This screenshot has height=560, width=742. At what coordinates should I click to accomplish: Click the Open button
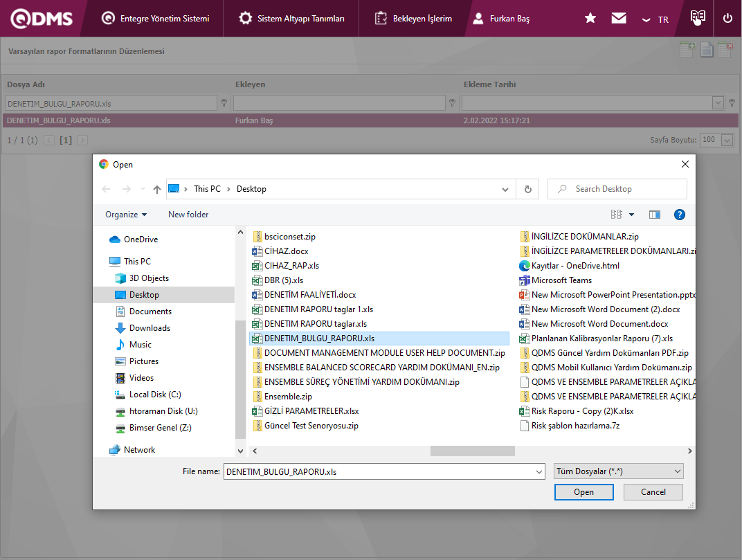pos(583,492)
